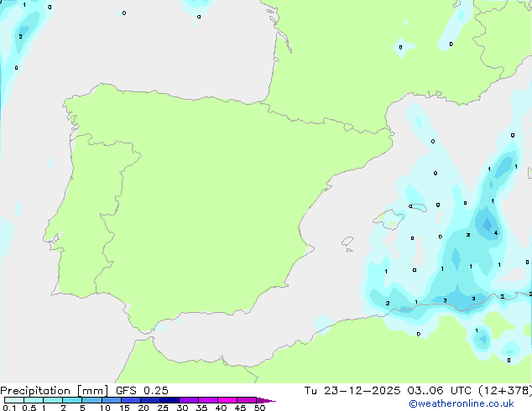
Task: Pick the legend swatch between 2 and 5
Action: coord(72,401)
